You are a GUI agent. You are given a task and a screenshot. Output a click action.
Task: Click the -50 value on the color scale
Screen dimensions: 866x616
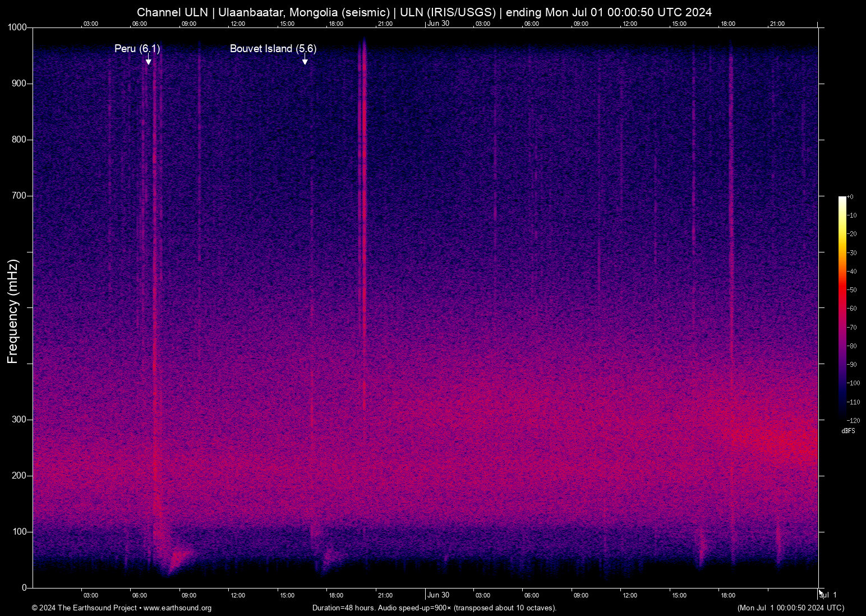coord(852,290)
